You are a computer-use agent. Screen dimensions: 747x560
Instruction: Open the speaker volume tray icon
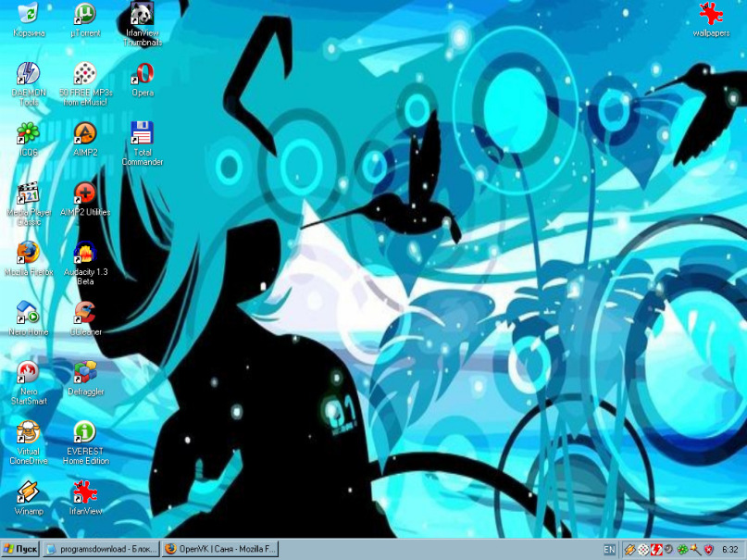pos(669,550)
